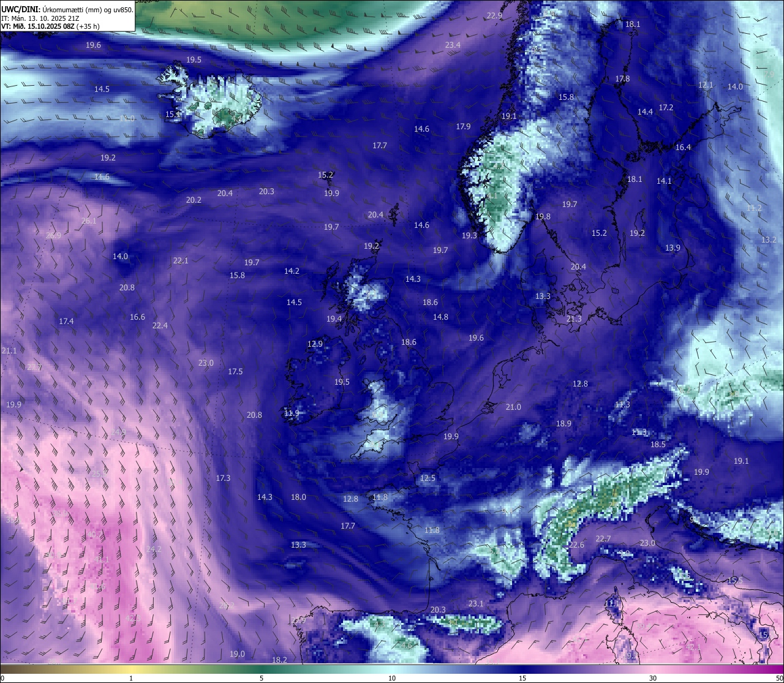Click the 16.4 value near Finland's coast

coord(683,147)
